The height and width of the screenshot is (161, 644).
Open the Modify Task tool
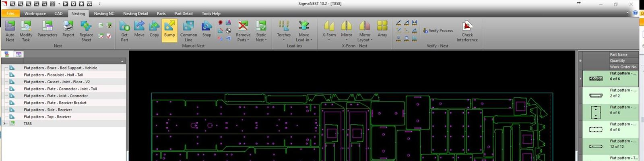26,31
